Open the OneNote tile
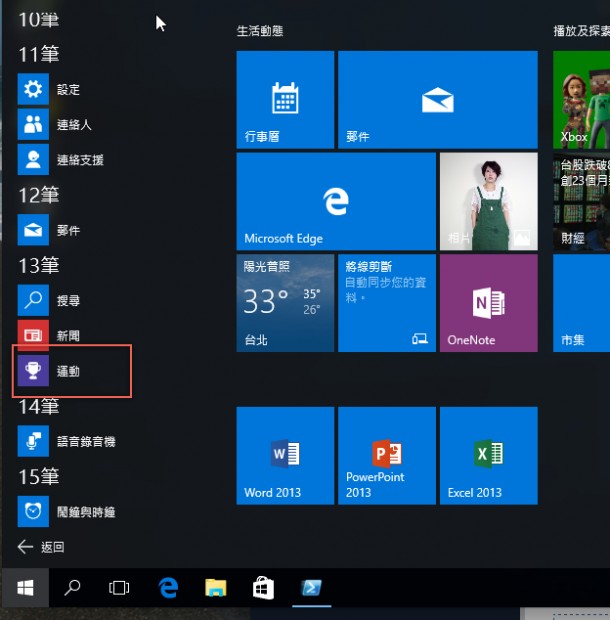 tap(488, 303)
